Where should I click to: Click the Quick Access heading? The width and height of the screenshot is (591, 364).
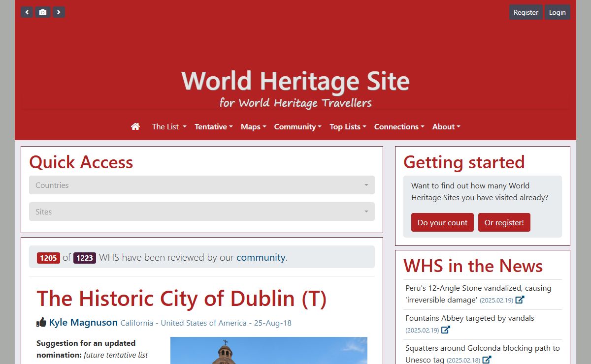pos(81,162)
